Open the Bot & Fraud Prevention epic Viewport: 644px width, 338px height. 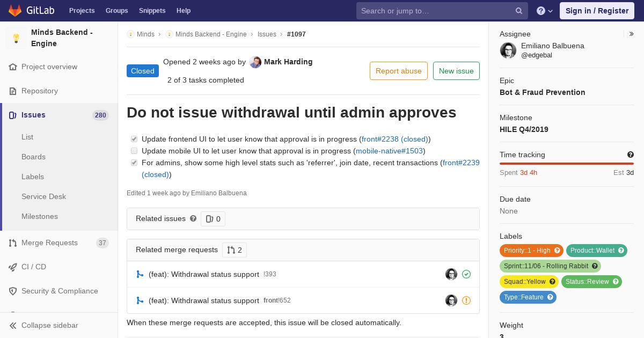pos(542,92)
